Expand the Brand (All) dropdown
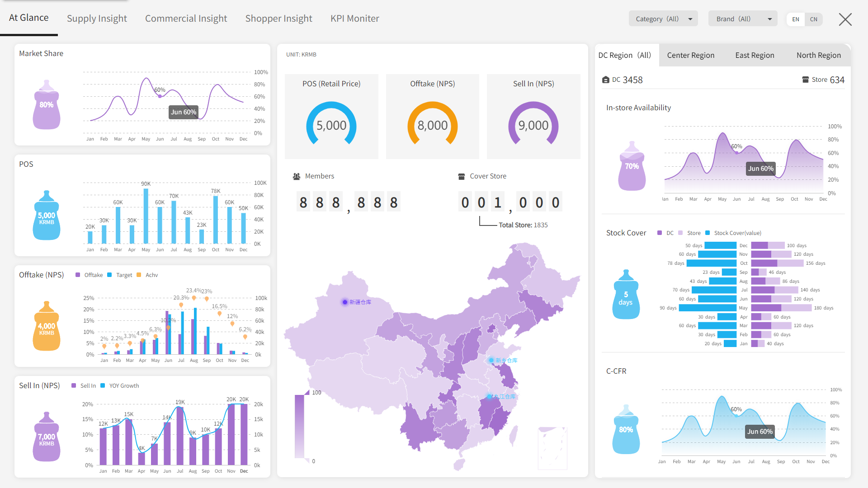868x488 pixels. coord(743,19)
